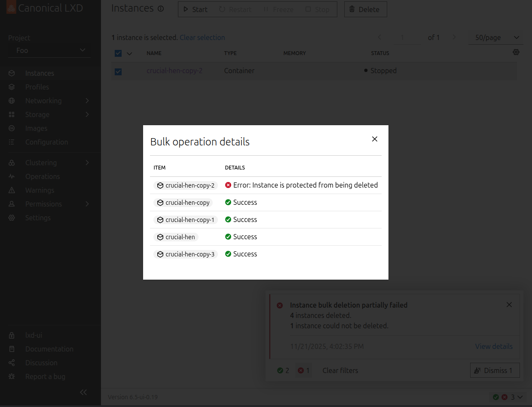Open the 50/page size dropdown
532x407 pixels.
(x=496, y=38)
